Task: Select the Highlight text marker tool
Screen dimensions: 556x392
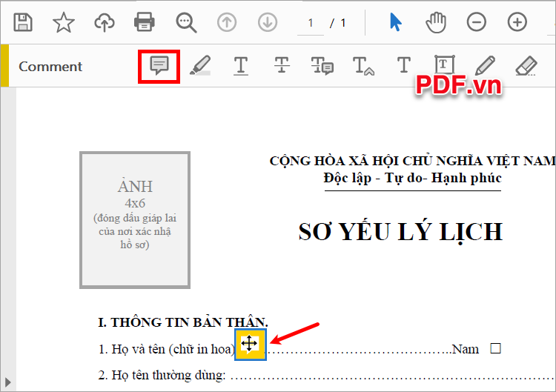Action: (x=200, y=65)
